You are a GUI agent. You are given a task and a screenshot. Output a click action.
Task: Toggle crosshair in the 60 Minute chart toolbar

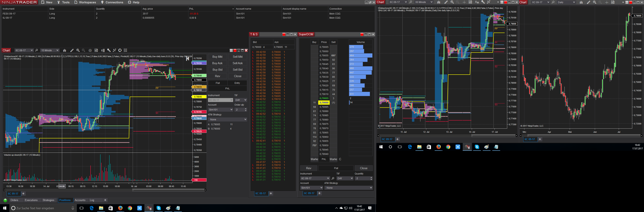tap(464, 2)
